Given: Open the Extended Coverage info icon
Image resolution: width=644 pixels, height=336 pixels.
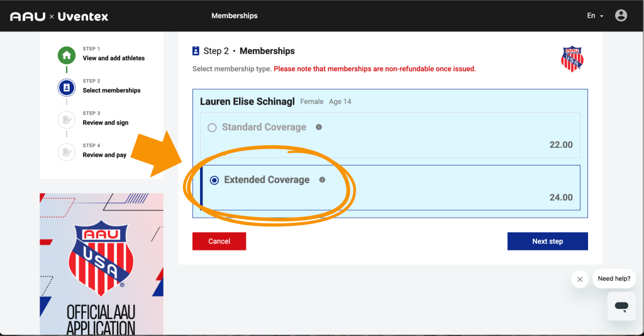Looking at the screenshot, I should tap(323, 180).
